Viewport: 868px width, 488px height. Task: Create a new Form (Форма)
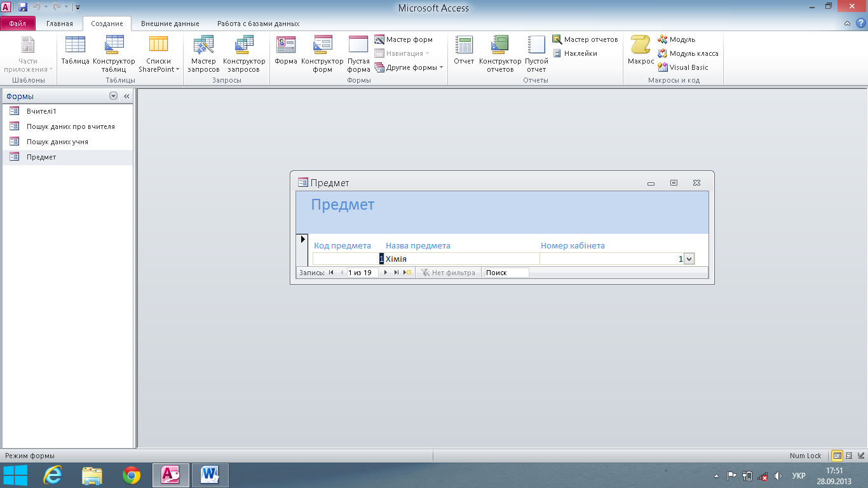286,51
